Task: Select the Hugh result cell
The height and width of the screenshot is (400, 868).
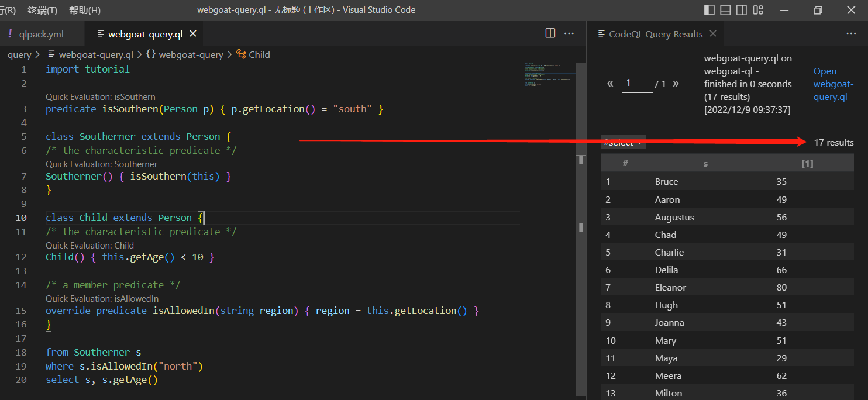Action: (x=666, y=305)
